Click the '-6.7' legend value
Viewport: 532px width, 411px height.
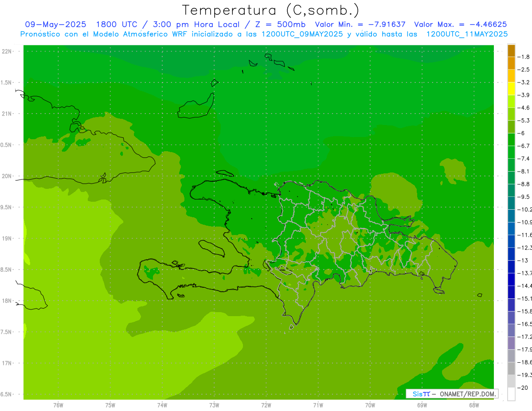524,146
